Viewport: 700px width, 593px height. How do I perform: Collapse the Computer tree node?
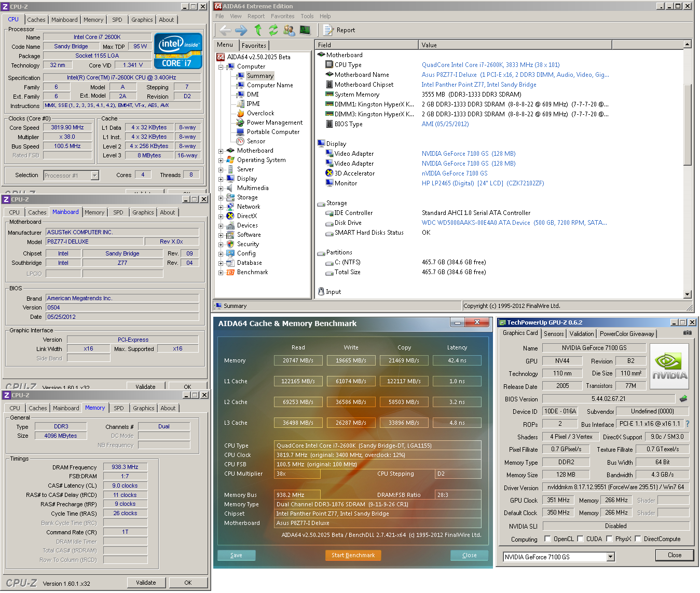click(x=221, y=67)
